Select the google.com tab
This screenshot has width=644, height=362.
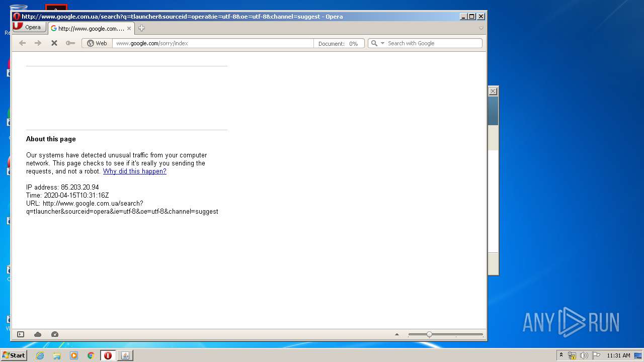tap(91, 29)
